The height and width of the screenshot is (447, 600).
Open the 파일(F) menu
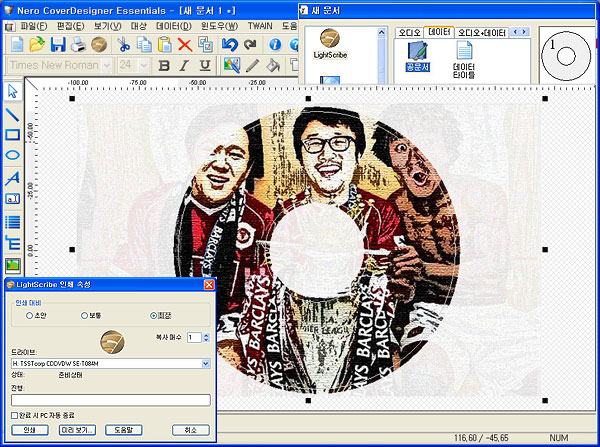pyautogui.click(x=34, y=26)
